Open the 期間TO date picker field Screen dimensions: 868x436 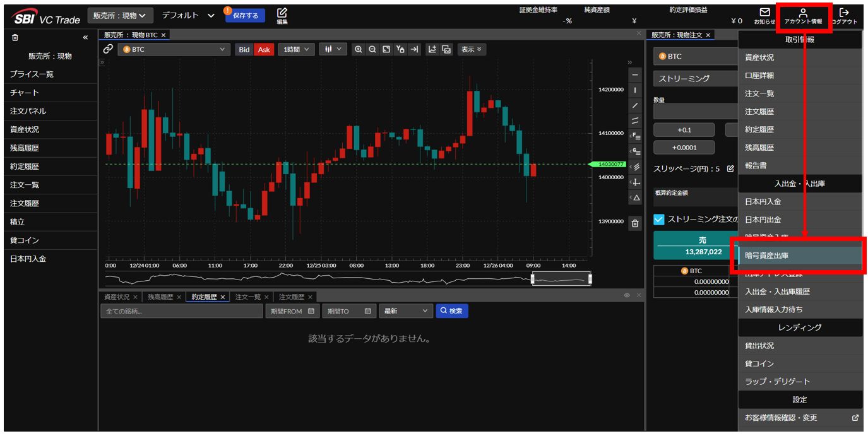click(x=349, y=311)
